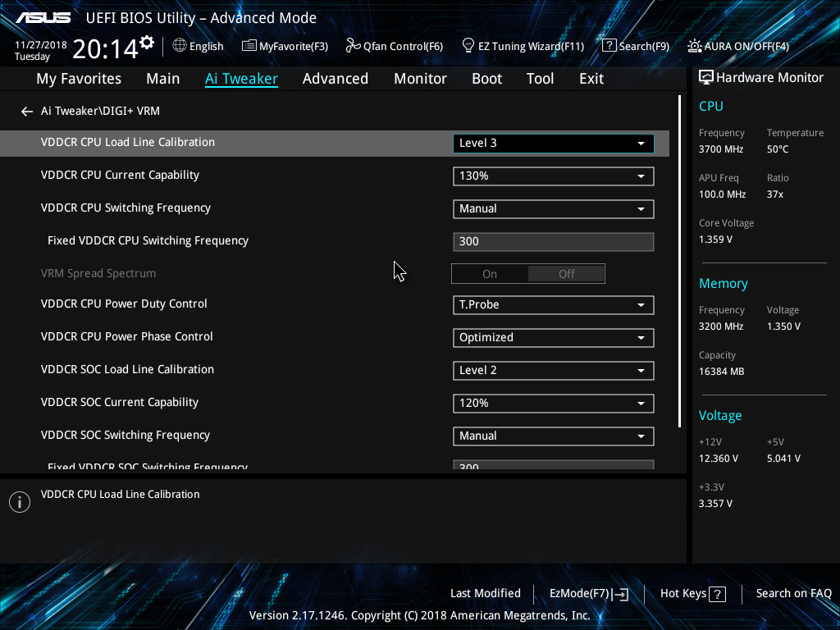
Task: Open the VDDCR CPU Power Phase Control dropdown
Action: pyautogui.click(x=554, y=337)
